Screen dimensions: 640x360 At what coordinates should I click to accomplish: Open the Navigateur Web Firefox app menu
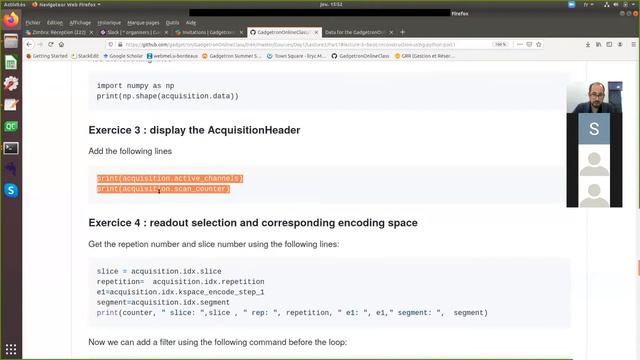click(67, 4)
